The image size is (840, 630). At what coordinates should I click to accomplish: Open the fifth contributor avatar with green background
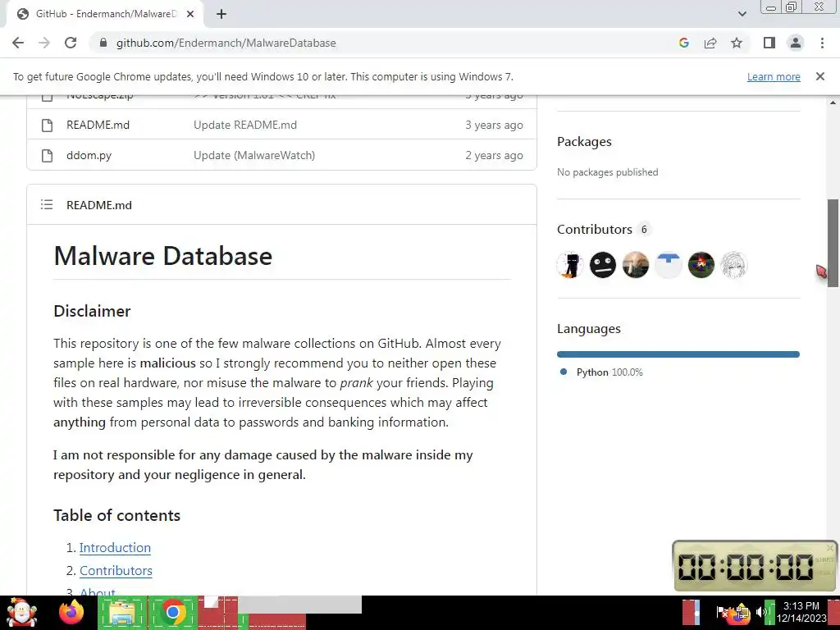point(701,265)
